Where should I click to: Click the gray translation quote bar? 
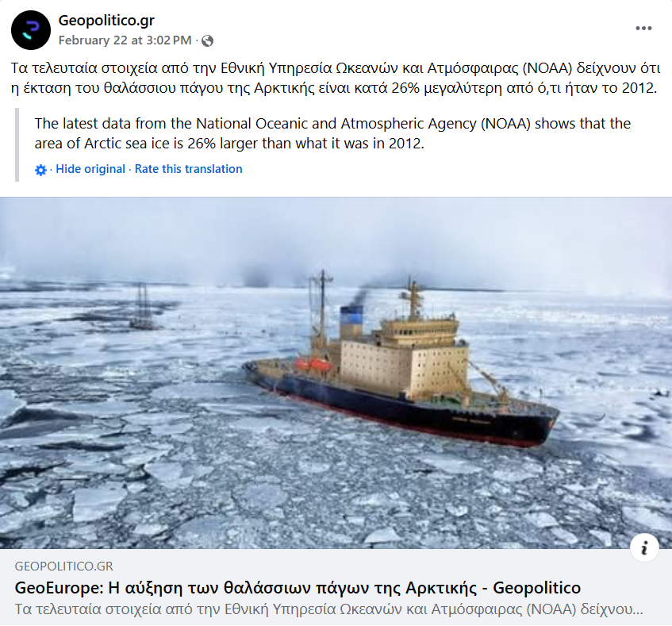[x=17, y=145]
